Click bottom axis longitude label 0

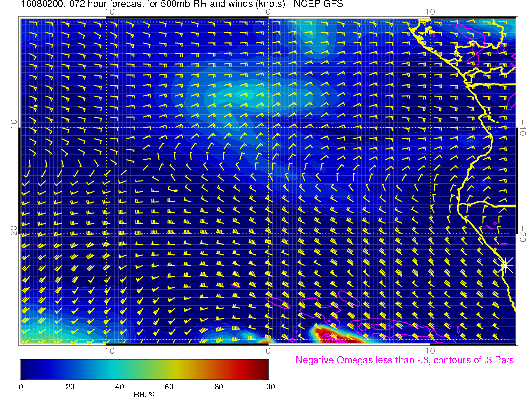click(x=268, y=350)
